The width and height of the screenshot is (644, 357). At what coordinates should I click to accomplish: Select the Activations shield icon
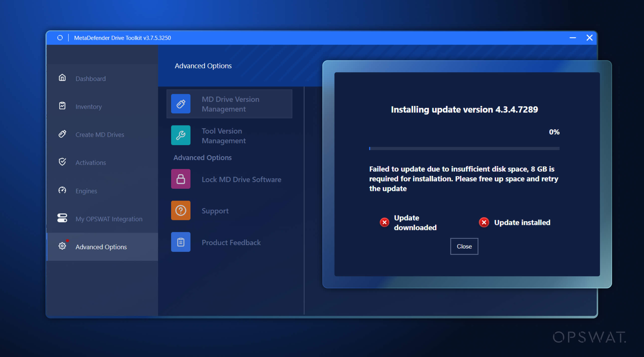[x=62, y=162]
